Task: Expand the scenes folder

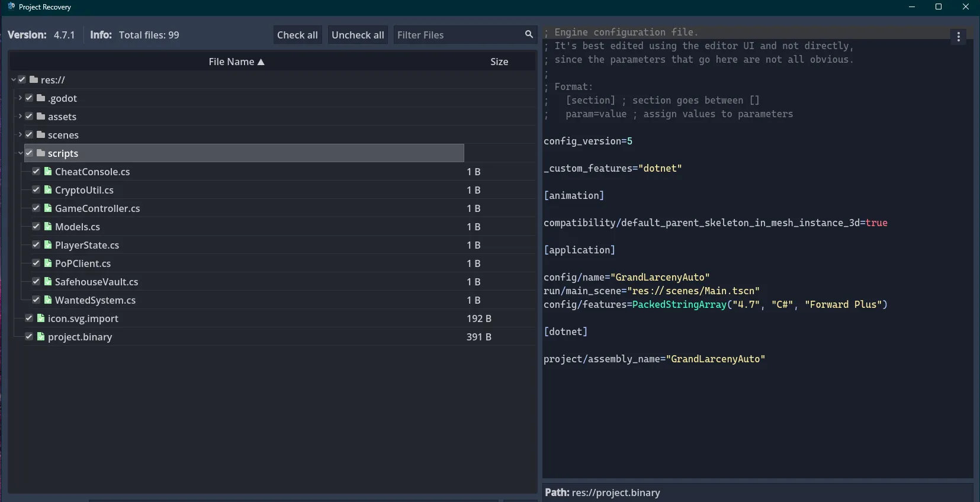Action: pos(20,134)
